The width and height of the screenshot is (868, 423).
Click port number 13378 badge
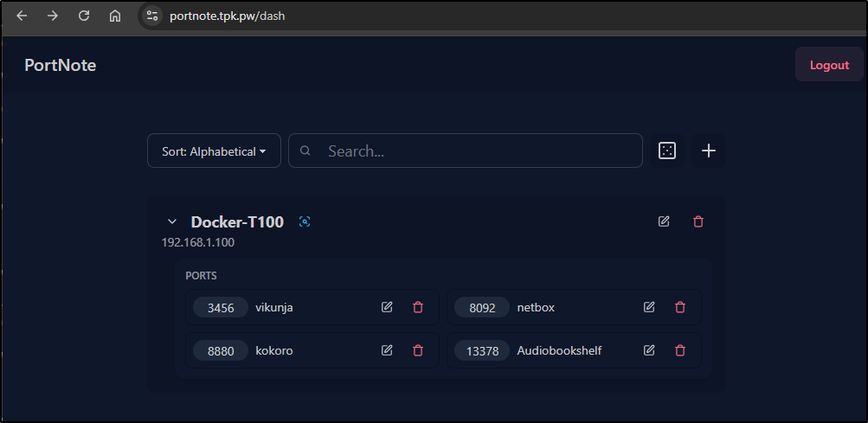click(482, 350)
